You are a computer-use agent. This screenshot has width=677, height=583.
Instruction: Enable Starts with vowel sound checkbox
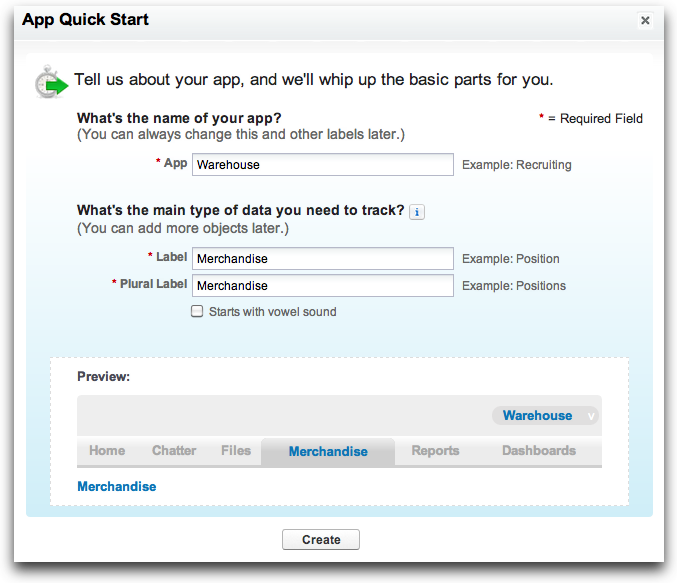pos(197,311)
